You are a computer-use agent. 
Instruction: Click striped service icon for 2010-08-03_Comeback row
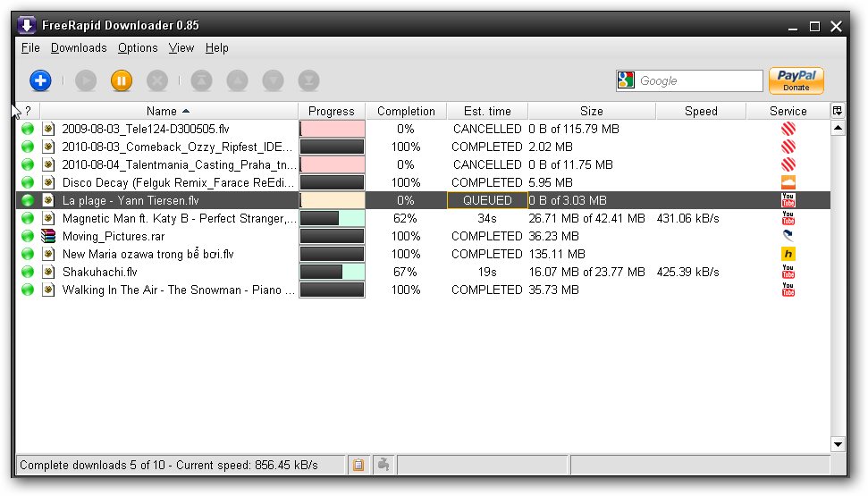pos(788,147)
